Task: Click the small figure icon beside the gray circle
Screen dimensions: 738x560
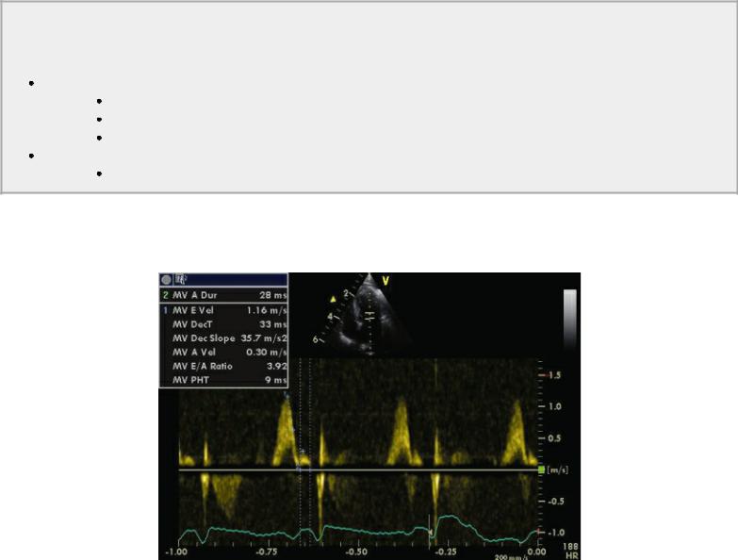Action: (181, 279)
